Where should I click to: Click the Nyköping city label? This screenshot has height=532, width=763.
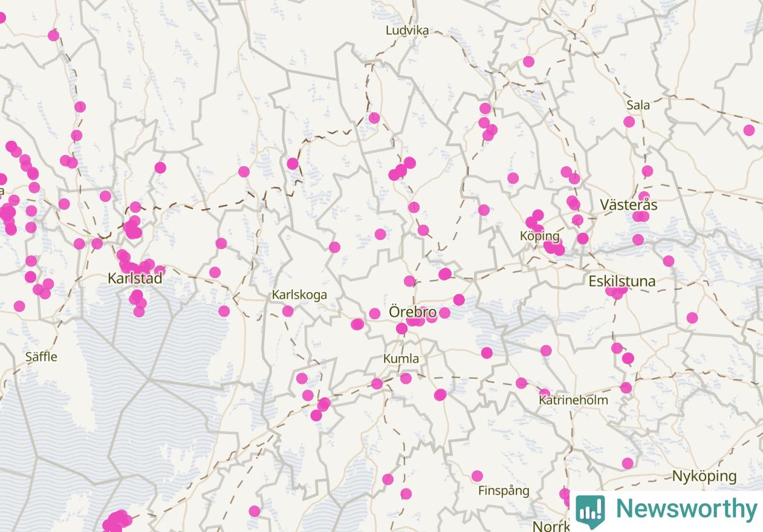(704, 476)
